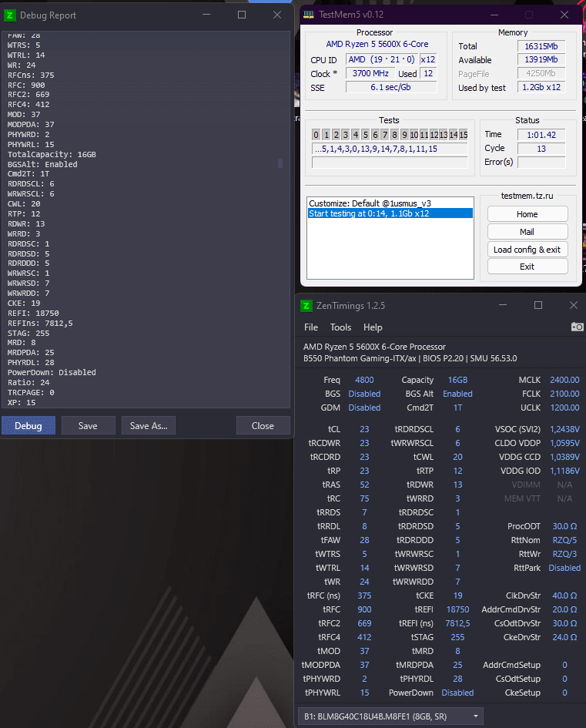Image resolution: width=586 pixels, height=728 pixels.
Task: Click the SSE value 6.1 sec/Gb
Action: point(391,87)
